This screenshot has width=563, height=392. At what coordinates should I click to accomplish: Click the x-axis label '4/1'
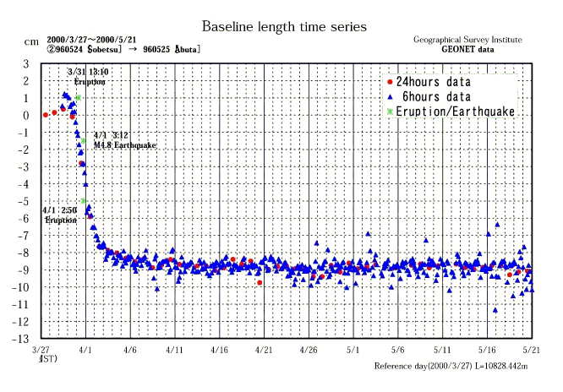click(x=85, y=350)
